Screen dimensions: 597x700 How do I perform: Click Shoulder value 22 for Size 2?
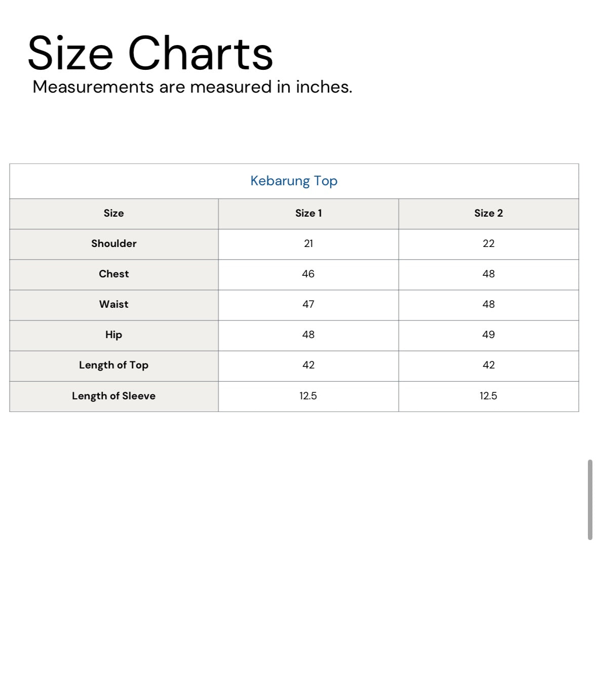coord(488,243)
